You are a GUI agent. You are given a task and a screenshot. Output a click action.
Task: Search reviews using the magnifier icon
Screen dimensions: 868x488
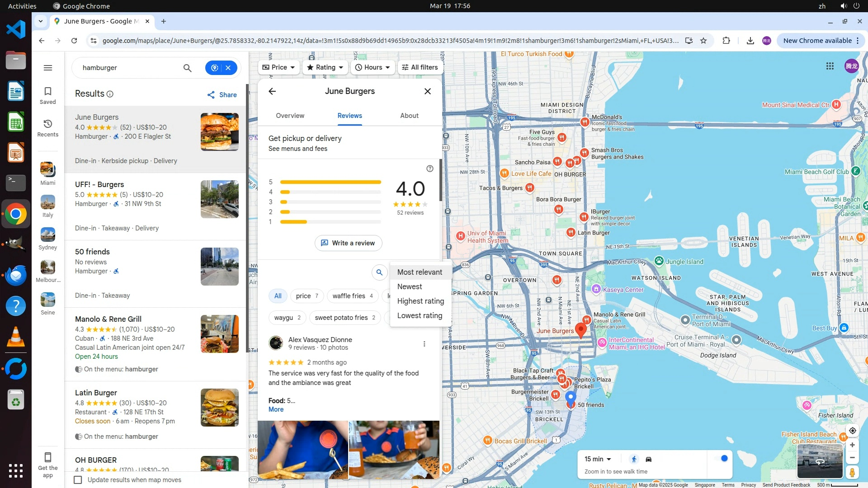pos(379,272)
